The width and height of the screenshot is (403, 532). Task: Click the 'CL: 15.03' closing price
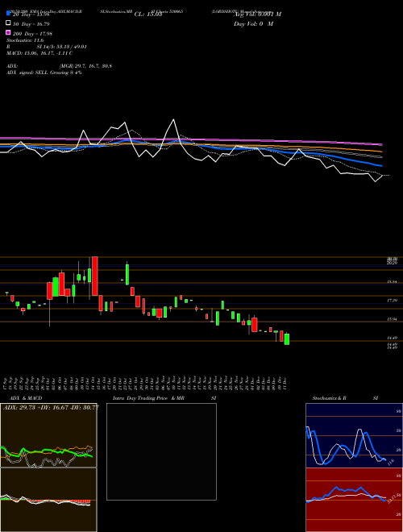148,15
